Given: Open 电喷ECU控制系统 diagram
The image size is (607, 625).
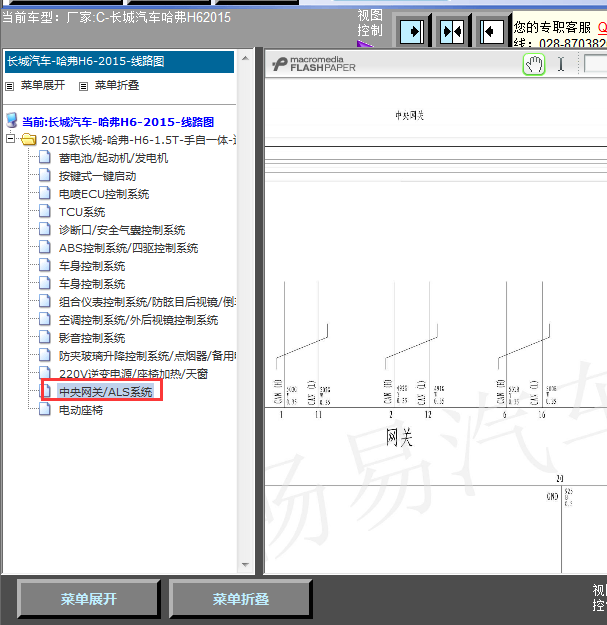Looking at the screenshot, I should tap(104, 194).
